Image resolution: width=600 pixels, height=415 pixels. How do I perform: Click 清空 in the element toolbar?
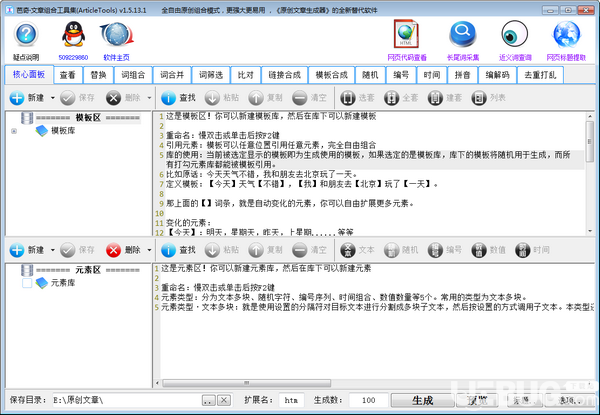click(309, 250)
